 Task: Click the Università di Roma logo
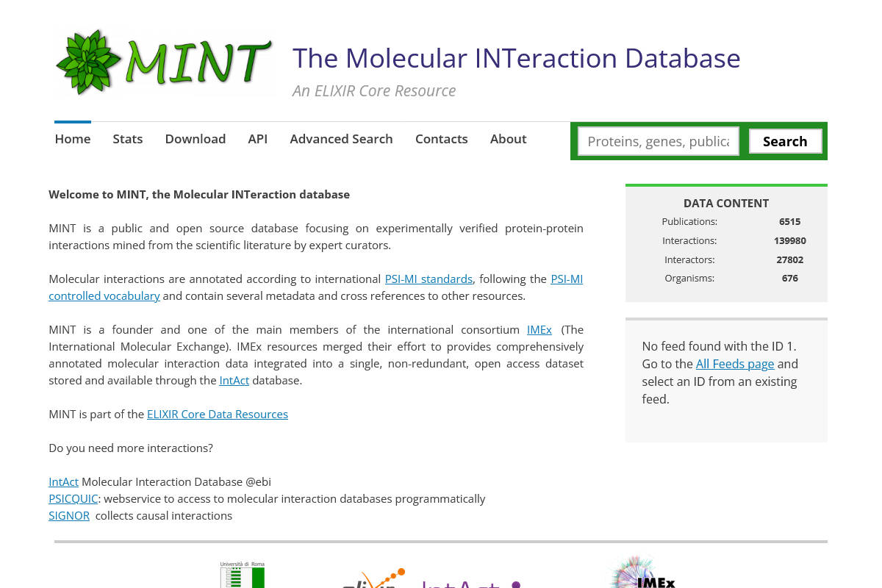[x=241, y=574]
